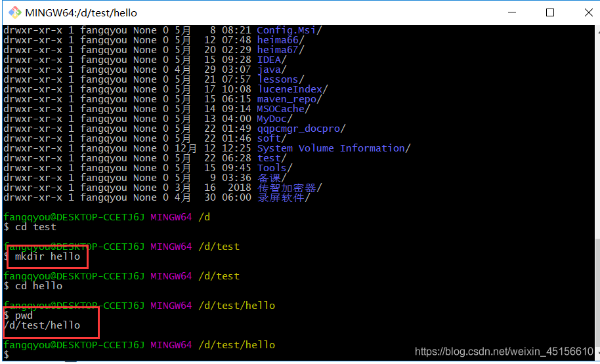600x364 pixels.
Task: Click the test/ directory entry
Action: pos(272,158)
